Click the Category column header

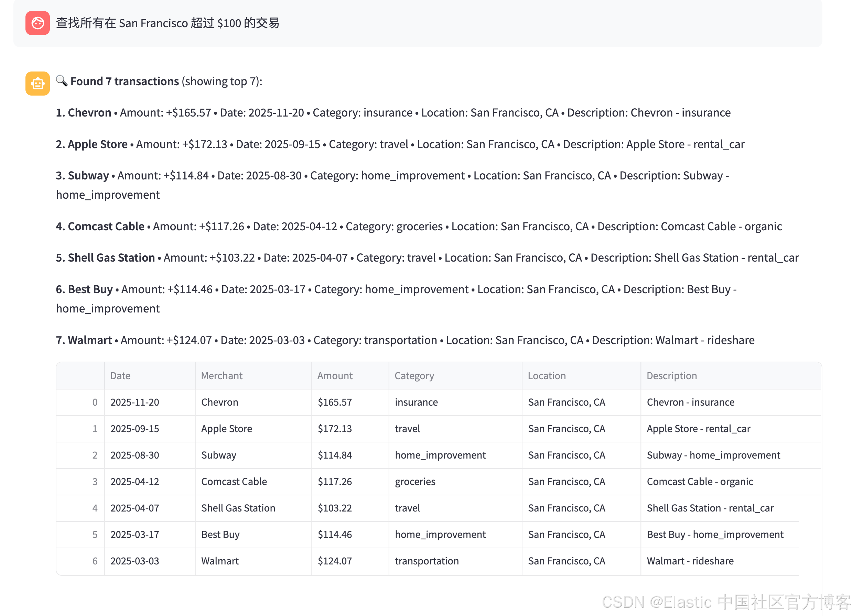pos(455,376)
